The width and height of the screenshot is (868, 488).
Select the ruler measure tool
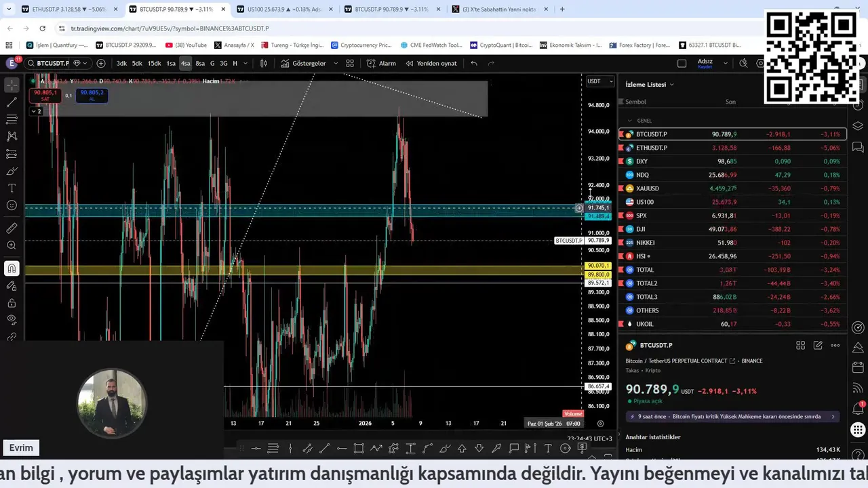click(12, 228)
